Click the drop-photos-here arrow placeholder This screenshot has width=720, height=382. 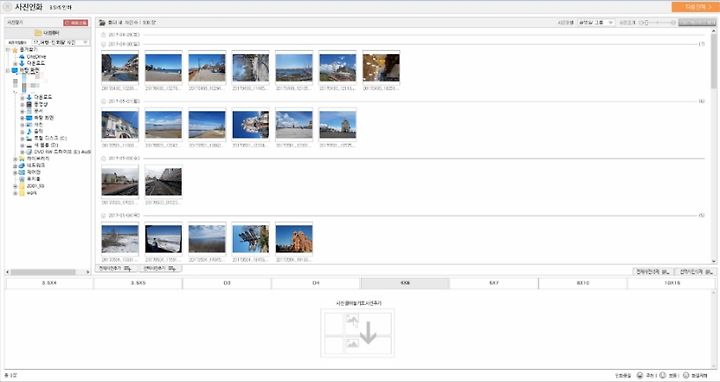pos(358,333)
